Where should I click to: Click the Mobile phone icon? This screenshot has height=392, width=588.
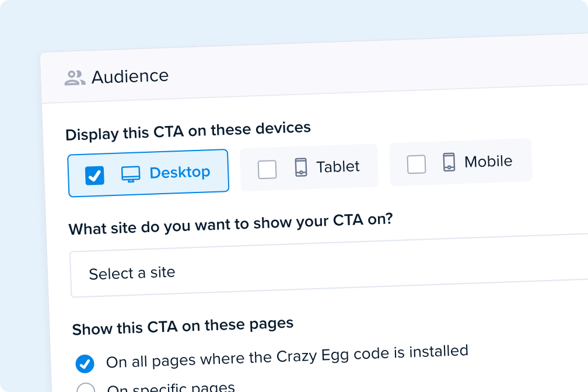[449, 162]
